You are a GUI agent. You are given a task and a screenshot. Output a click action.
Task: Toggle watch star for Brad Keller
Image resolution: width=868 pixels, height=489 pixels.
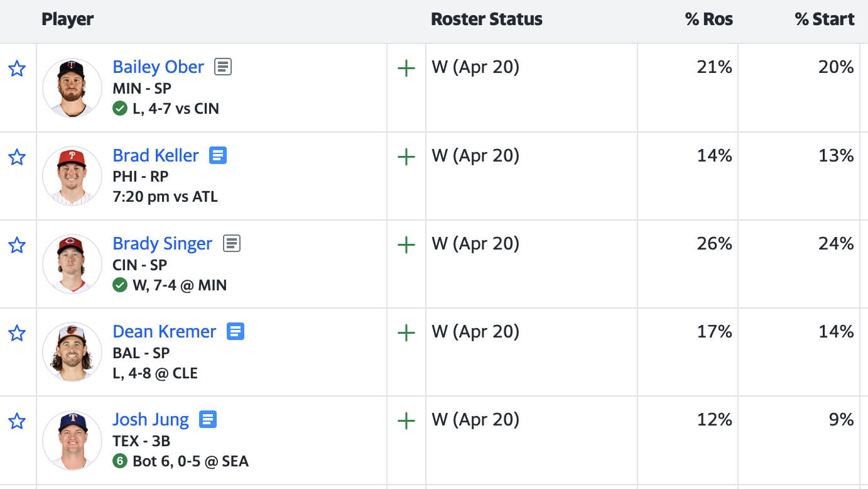[17, 157]
